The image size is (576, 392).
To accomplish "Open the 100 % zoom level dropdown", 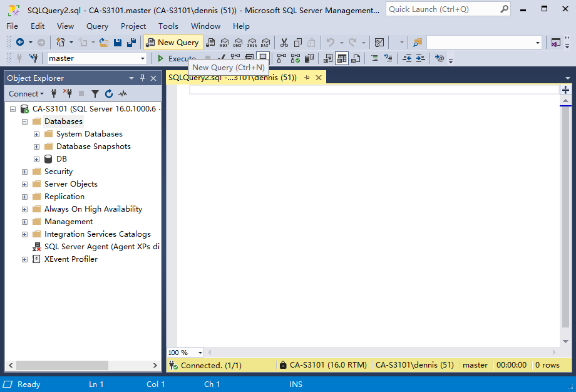I will 200,353.
